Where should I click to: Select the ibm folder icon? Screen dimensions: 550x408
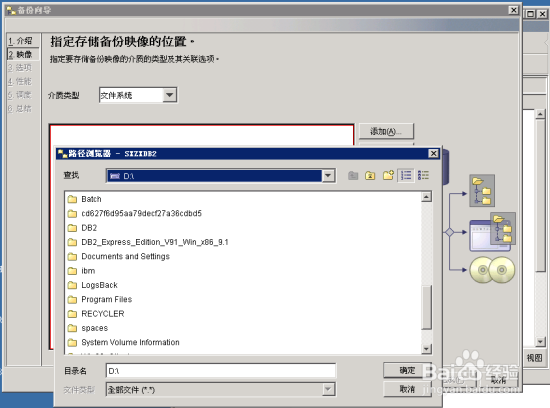(x=72, y=271)
